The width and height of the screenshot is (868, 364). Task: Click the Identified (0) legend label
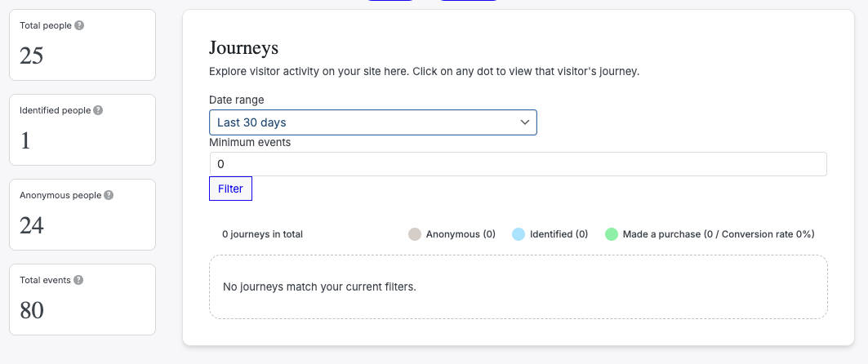pyautogui.click(x=559, y=234)
